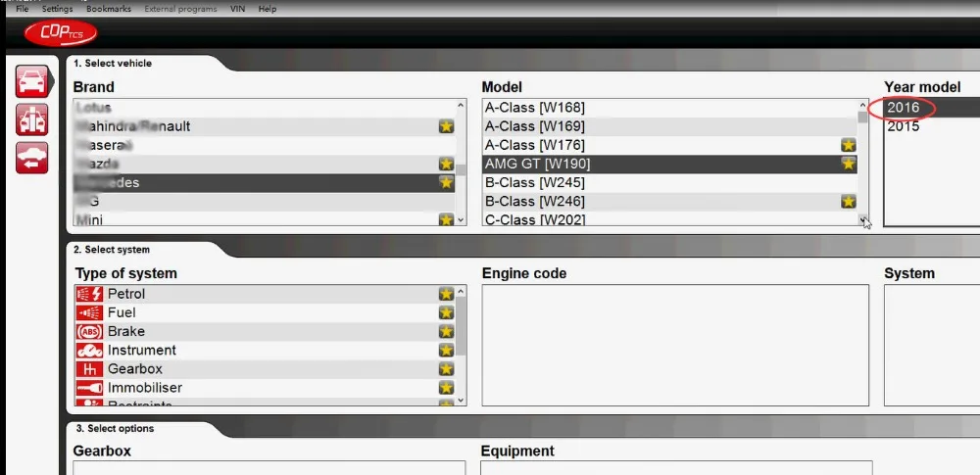This screenshot has height=475, width=980.
Task: Click the Restraints airbag icon
Action: point(89,403)
